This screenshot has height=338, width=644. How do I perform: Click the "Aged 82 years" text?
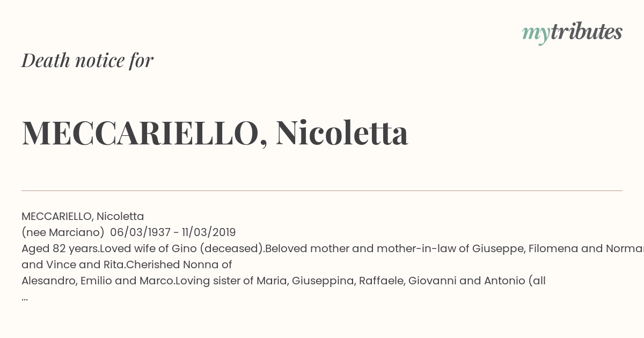[x=60, y=249]
